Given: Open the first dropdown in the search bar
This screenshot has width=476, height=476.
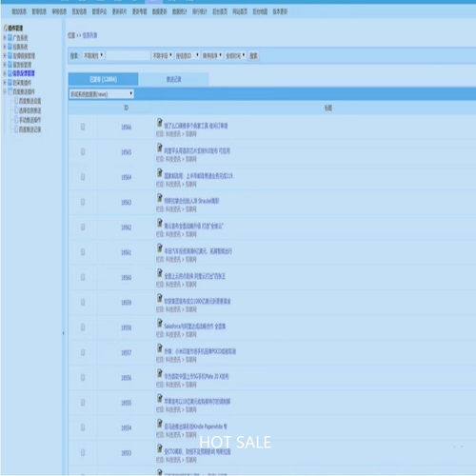Looking at the screenshot, I should (93, 55).
